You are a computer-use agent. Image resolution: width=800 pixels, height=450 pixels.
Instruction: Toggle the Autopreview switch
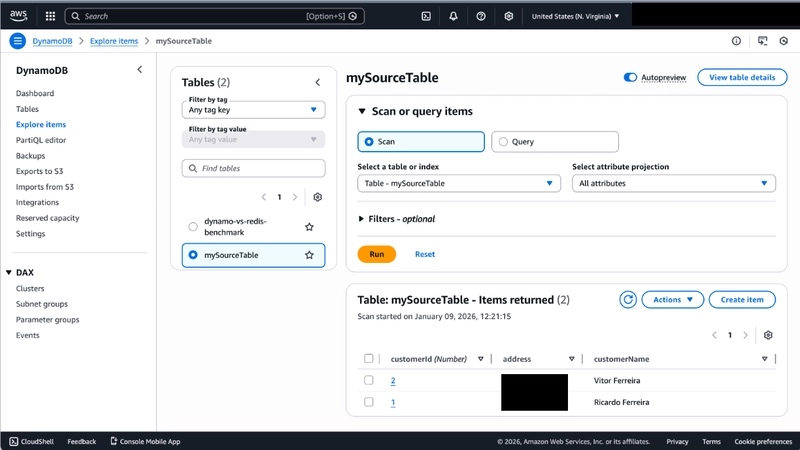point(630,77)
